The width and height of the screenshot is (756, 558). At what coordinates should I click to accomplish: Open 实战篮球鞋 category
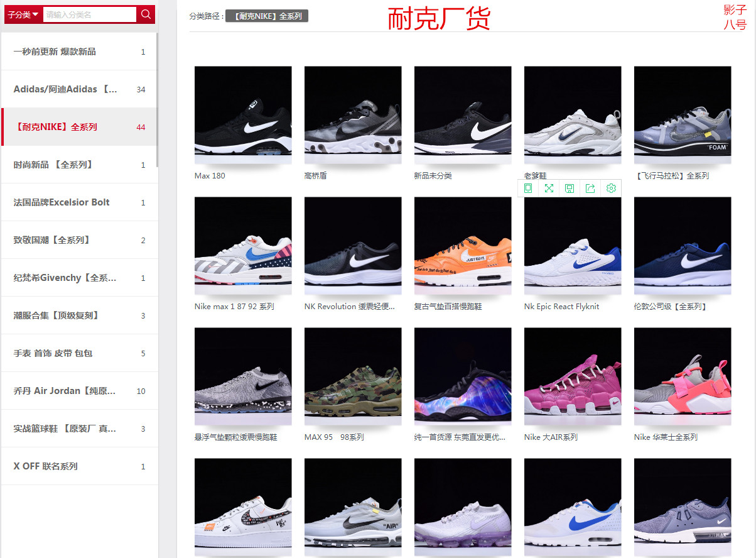(x=79, y=429)
